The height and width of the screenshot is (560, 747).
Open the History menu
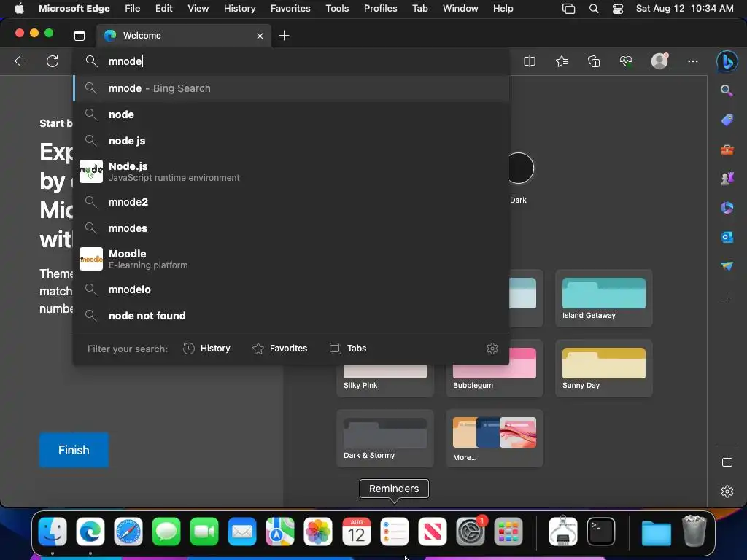point(239,9)
